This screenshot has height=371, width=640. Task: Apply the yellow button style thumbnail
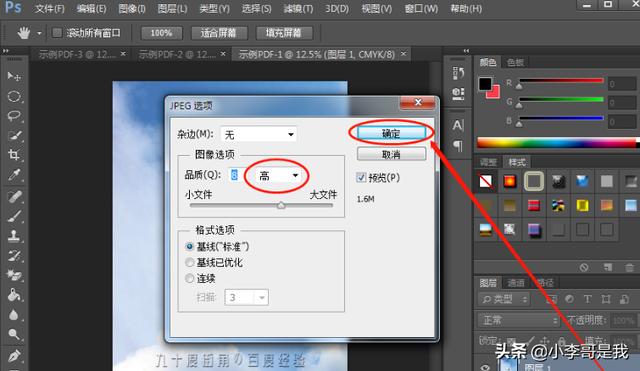point(582,205)
